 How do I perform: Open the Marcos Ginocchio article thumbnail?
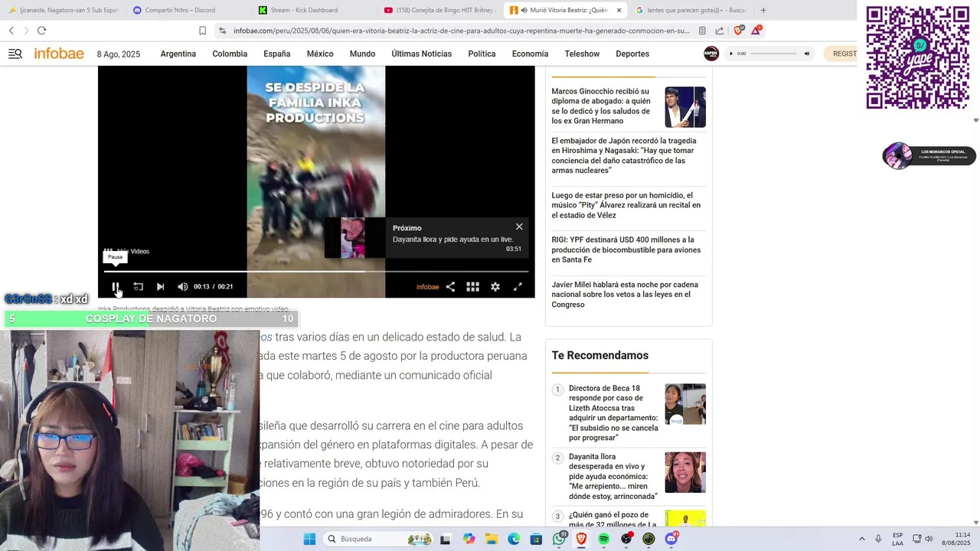[685, 107]
